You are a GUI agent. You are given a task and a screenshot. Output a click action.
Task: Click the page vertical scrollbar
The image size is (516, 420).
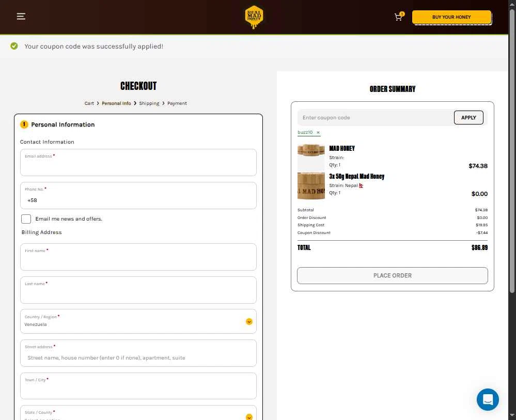(512, 150)
